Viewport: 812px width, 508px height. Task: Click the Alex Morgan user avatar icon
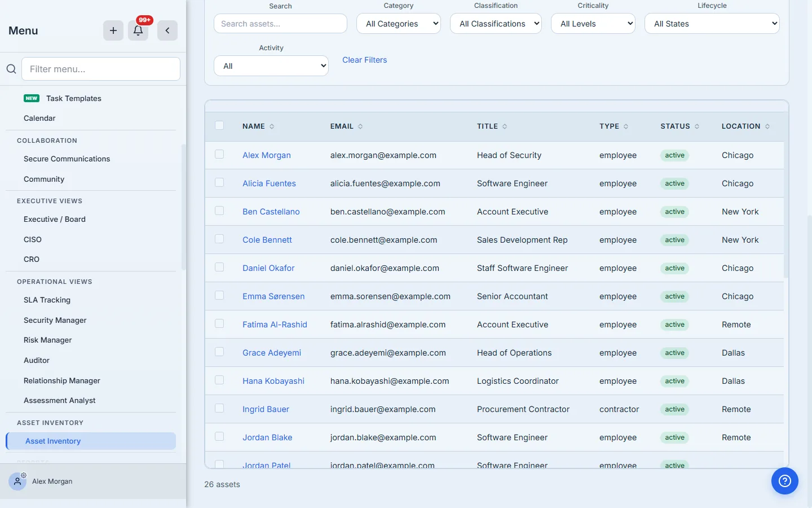17,481
